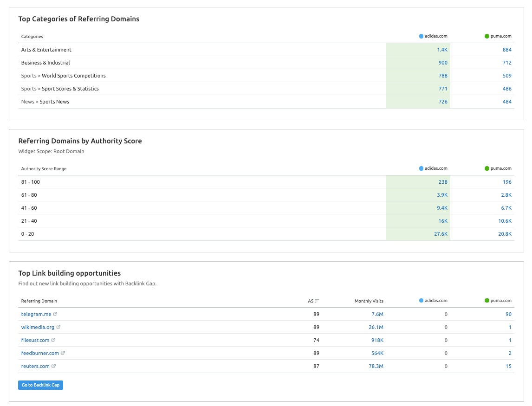Viewport: 532px width, 406px height.
Task: Click puma.com backlink count 90 for telegram.me
Action: point(508,314)
